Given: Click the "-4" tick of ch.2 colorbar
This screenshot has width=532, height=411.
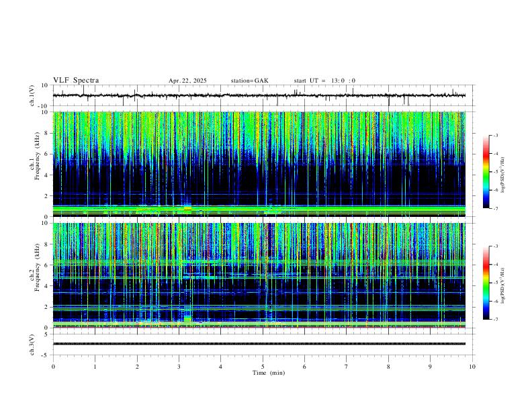Looking at the screenshot, I should pyautogui.click(x=495, y=265).
